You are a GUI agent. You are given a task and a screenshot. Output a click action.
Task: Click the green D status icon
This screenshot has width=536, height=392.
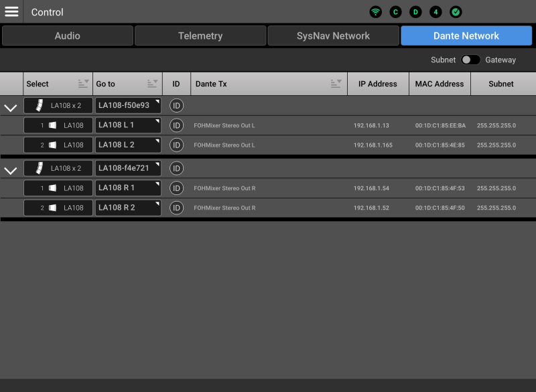click(415, 12)
